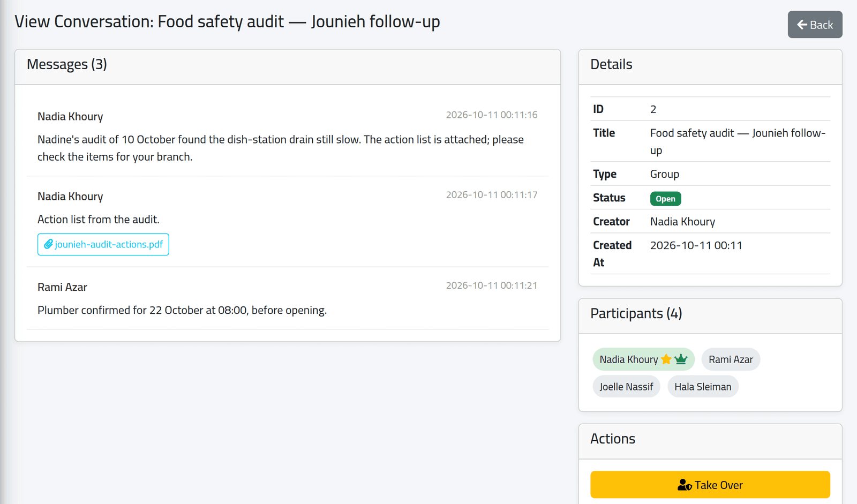This screenshot has height=504, width=857.
Task: Click the paperclip attachment icon
Action: [x=48, y=244]
